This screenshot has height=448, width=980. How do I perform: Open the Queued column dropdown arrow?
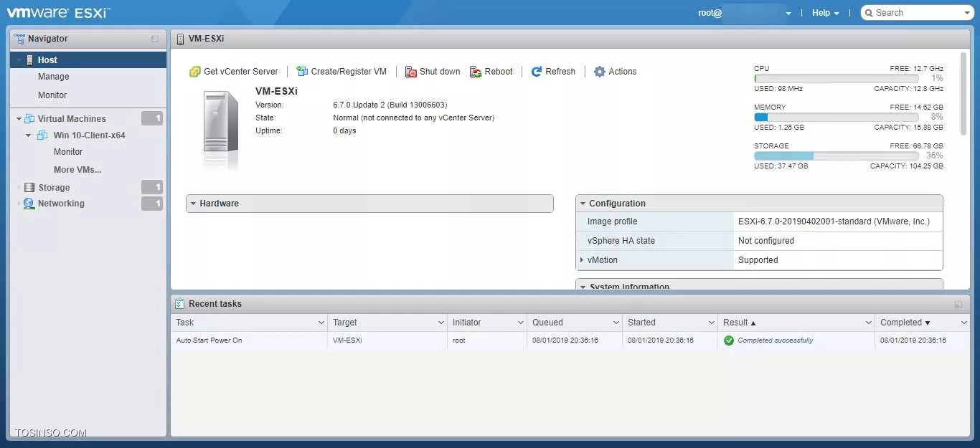(x=616, y=323)
